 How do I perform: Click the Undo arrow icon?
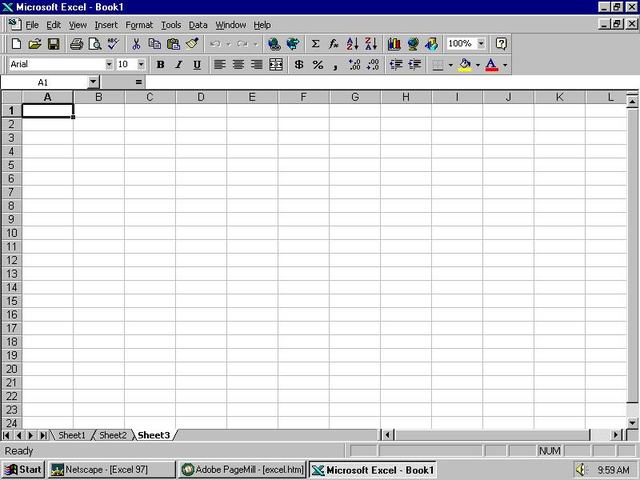point(215,44)
